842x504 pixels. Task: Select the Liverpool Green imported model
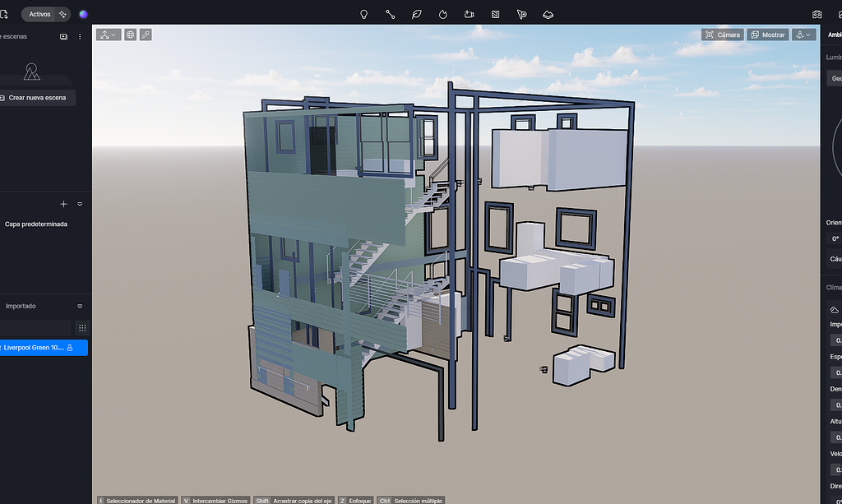[x=43, y=348]
